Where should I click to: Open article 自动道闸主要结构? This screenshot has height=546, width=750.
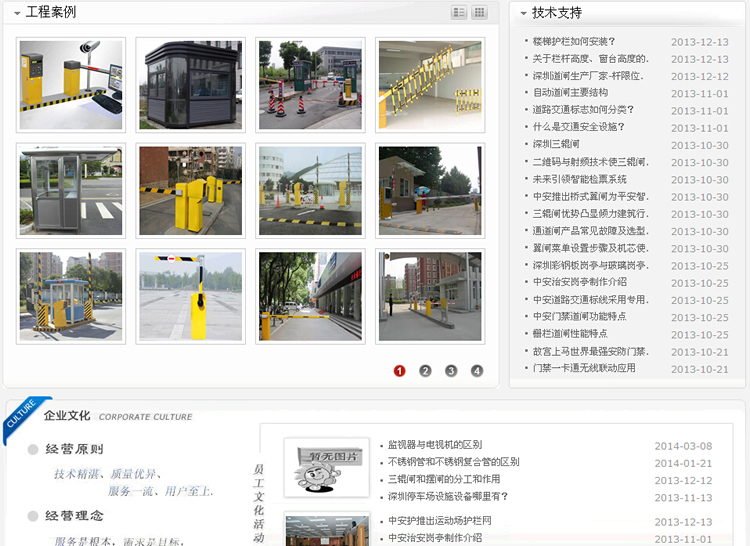tap(570, 93)
